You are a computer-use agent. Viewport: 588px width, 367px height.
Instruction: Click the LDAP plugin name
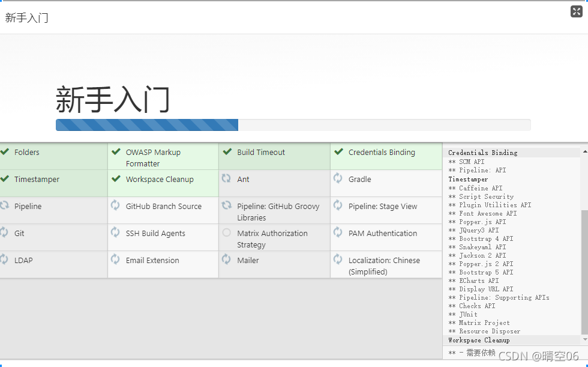coord(23,261)
